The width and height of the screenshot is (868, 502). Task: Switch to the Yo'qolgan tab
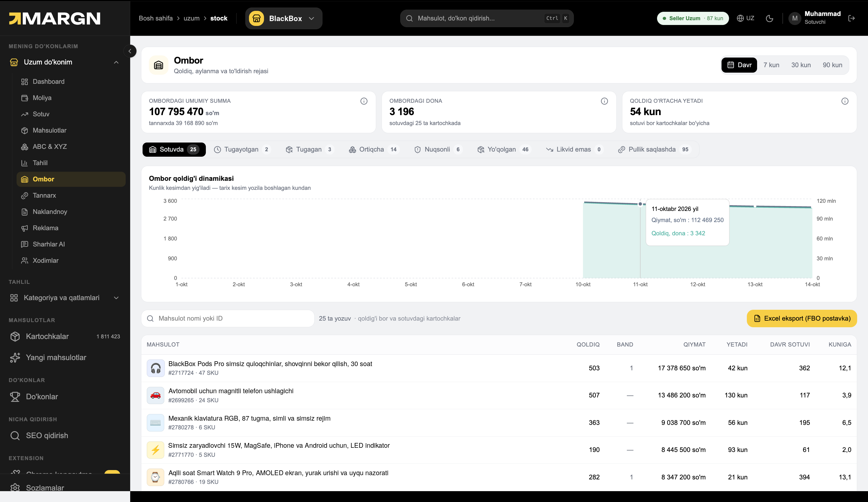(x=504, y=149)
